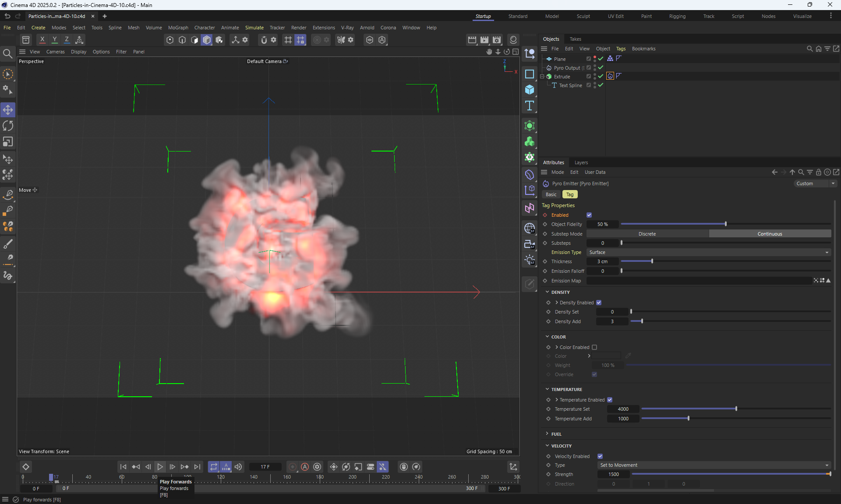Select the Rotate tool

[8, 126]
